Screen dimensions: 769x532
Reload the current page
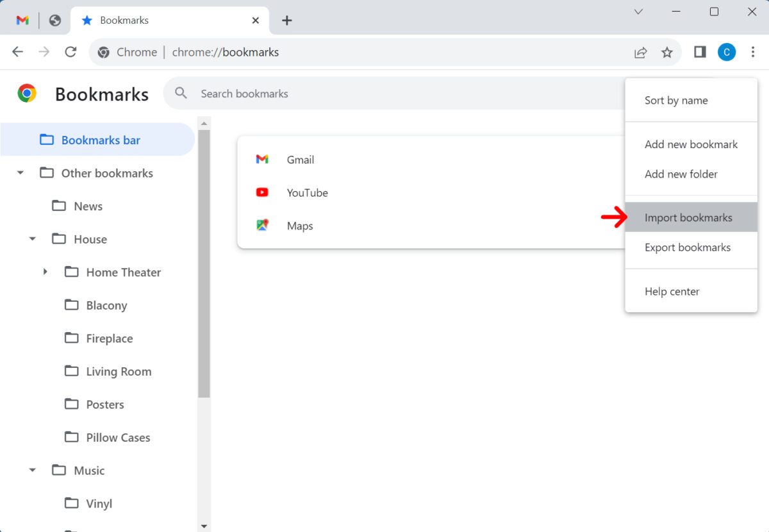pyautogui.click(x=70, y=52)
